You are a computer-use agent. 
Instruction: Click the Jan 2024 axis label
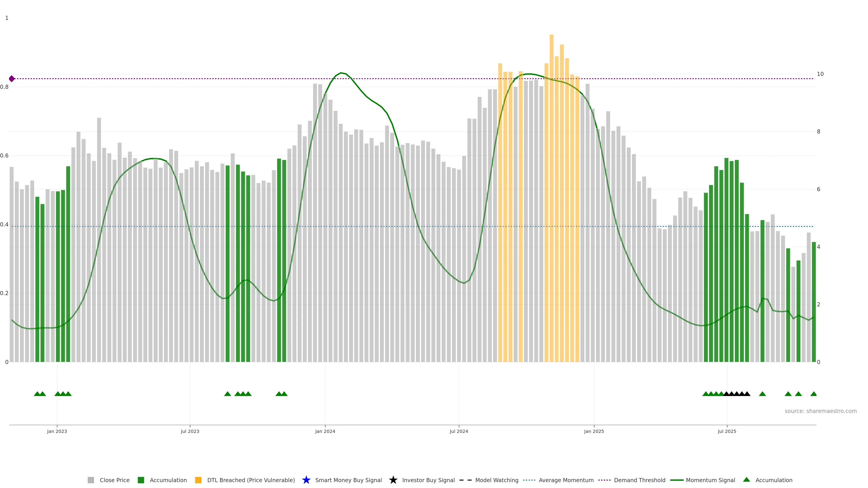325,431
